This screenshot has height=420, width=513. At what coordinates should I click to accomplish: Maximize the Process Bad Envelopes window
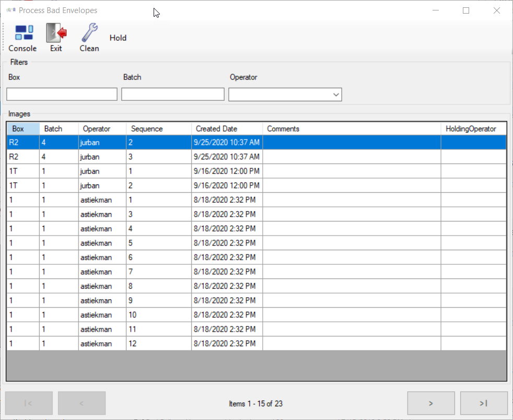[466, 10]
